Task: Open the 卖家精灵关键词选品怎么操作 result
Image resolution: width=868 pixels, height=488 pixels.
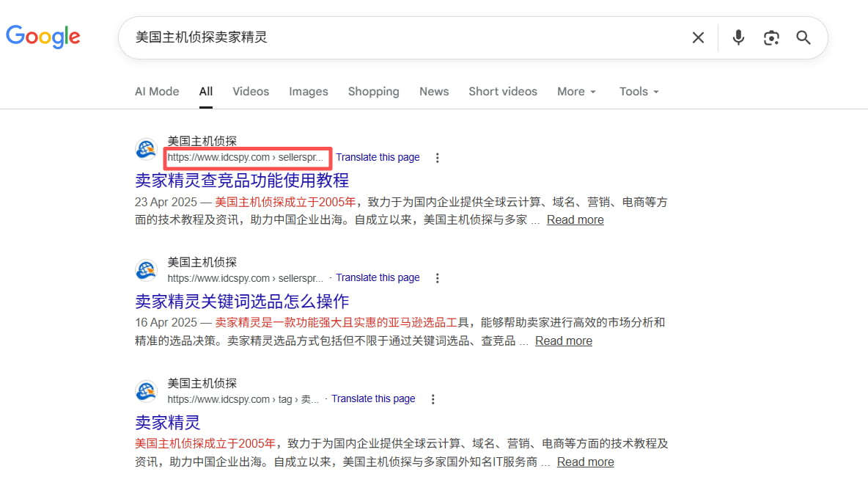Action: tap(242, 301)
